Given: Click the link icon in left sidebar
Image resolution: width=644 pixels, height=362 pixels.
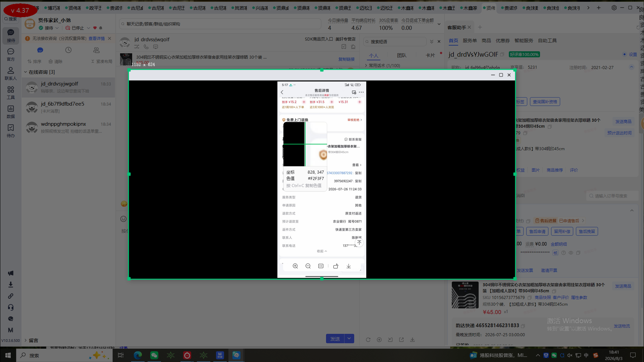Looking at the screenshot, I should coord(11,296).
